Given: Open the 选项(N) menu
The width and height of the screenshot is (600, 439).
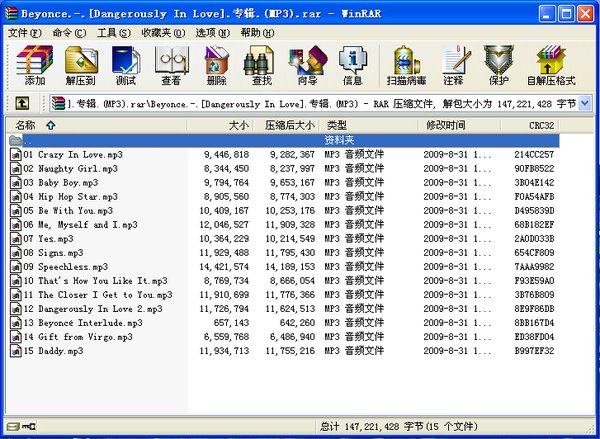Looking at the screenshot, I should (x=213, y=33).
